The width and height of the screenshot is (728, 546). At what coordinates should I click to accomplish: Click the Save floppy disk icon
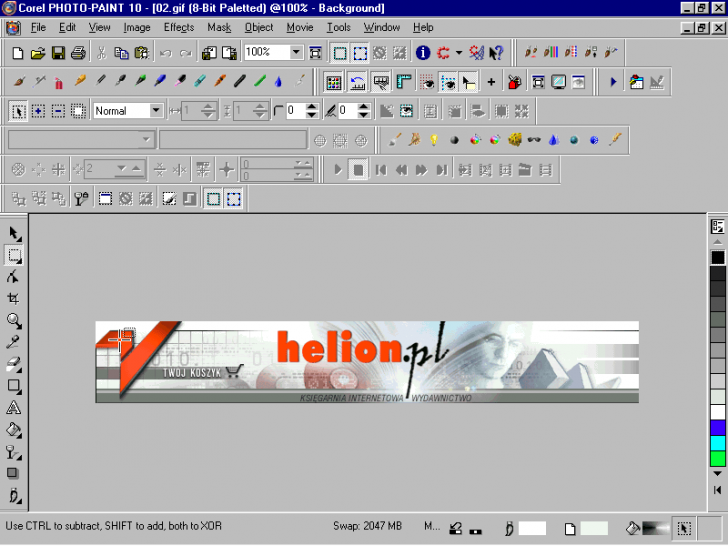(58, 53)
